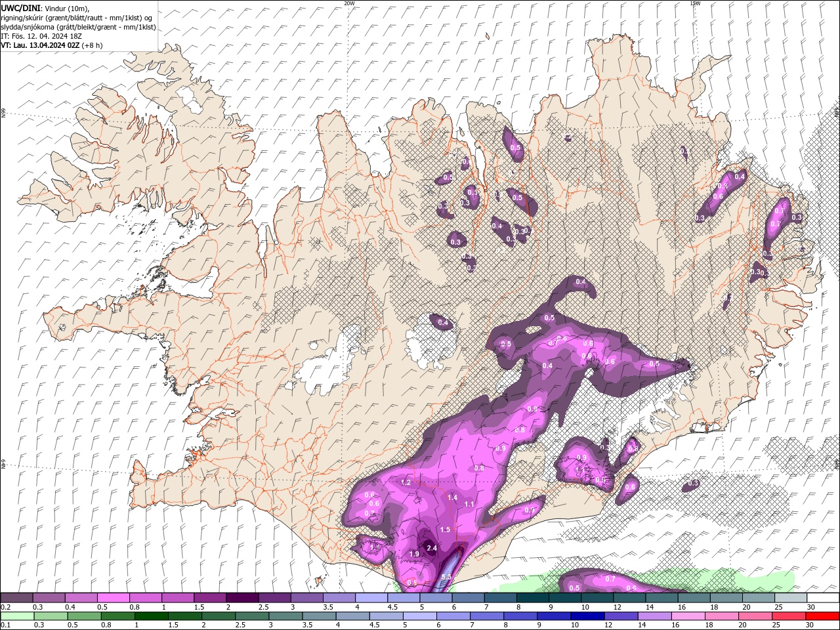
Task: Pick upper snow legend swatch between 16 and 18
Action: (694, 598)
